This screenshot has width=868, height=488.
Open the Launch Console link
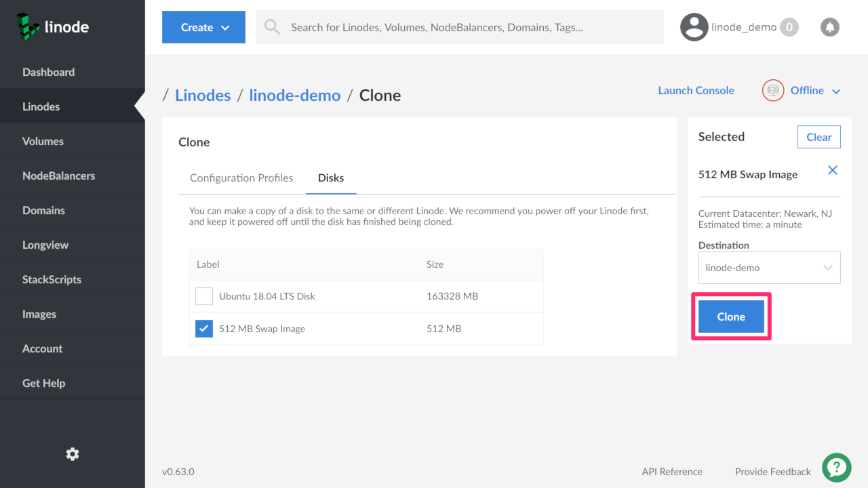coord(696,91)
